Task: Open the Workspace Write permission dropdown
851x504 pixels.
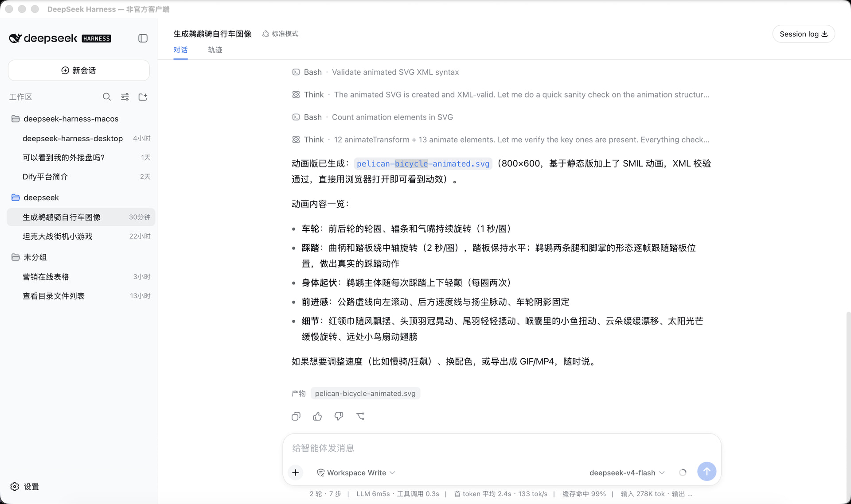Action: pyautogui.click(x=356, y=473)
